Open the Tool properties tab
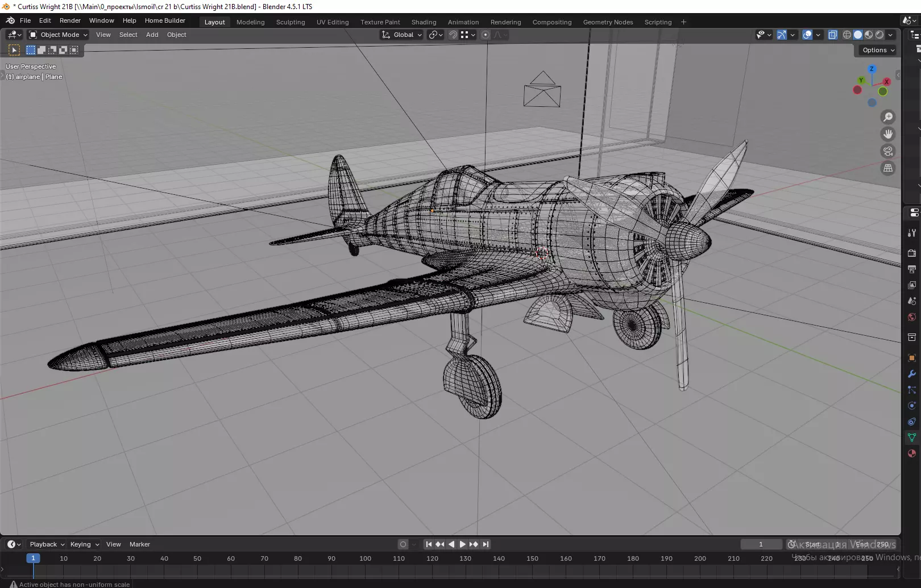 click(x=912, y=233)
